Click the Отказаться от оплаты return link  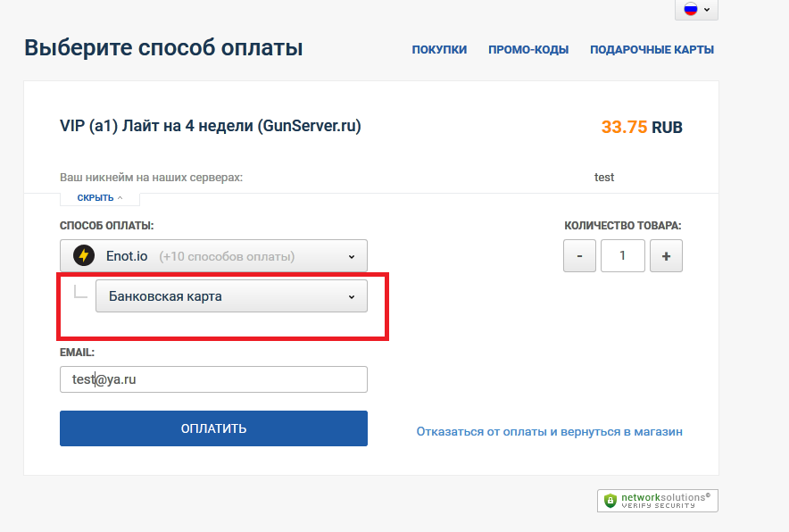(549, 431)
